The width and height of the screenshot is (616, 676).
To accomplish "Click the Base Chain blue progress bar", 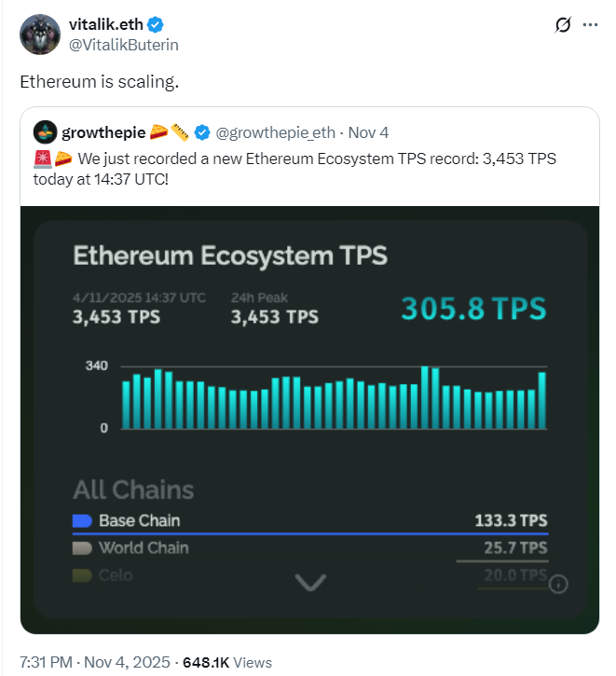I will [x=310, y=533].
